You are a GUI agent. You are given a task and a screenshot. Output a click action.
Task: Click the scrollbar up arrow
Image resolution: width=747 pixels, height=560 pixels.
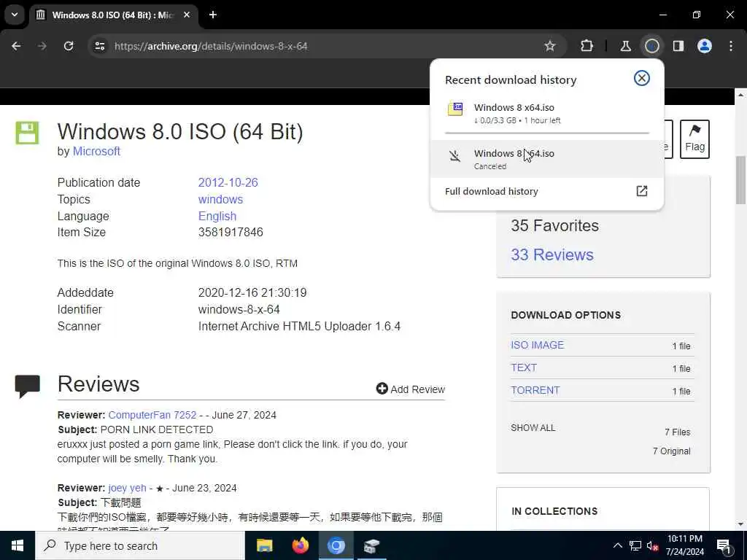(x=740, y=96)
